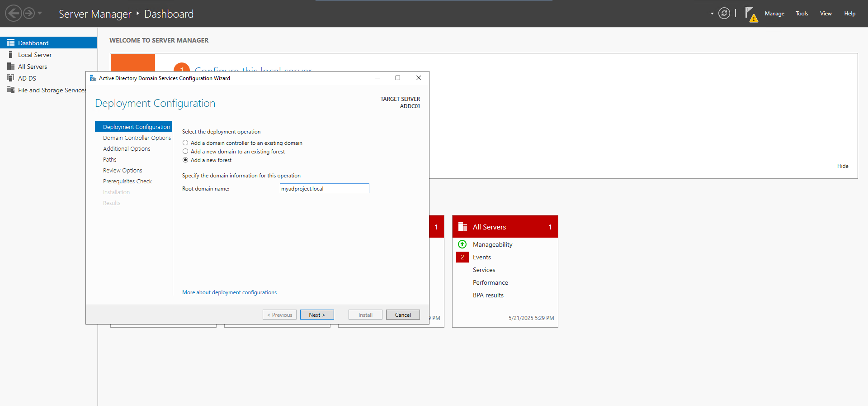Go to Domain Controller Options wizard step
The width and height of the screenshot is (868, 406).
137,138
